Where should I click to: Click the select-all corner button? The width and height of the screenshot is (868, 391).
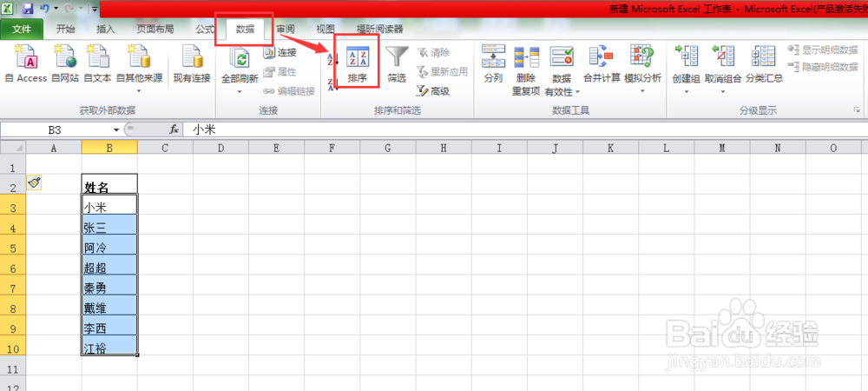click(x=13, y=148)
